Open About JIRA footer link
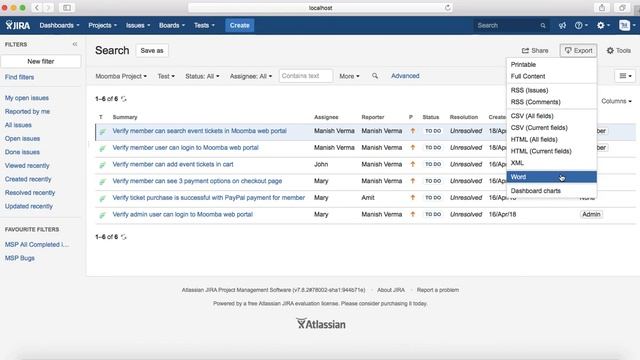The width and height of the screenshot is (640, 360). click(x=391, y=290)
